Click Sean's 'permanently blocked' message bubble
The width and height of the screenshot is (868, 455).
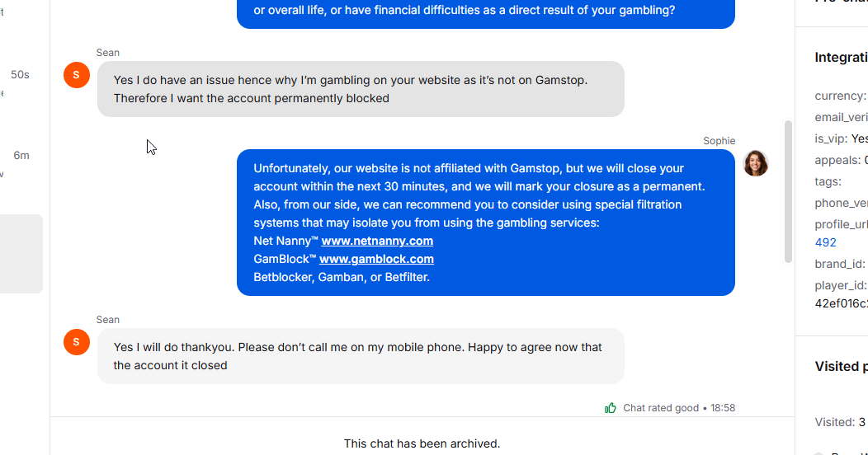click(360, 89)
